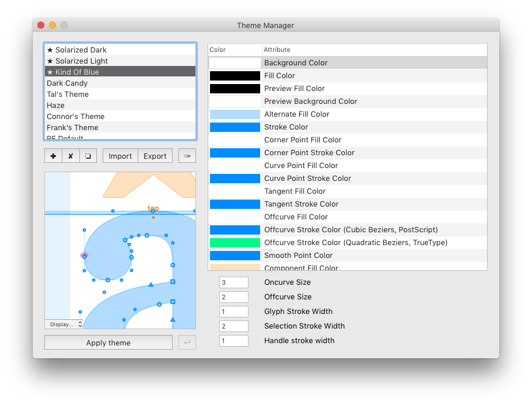532x405 pixels.
Task: Choose the Dark Candy theme
Action: [120, 83]
